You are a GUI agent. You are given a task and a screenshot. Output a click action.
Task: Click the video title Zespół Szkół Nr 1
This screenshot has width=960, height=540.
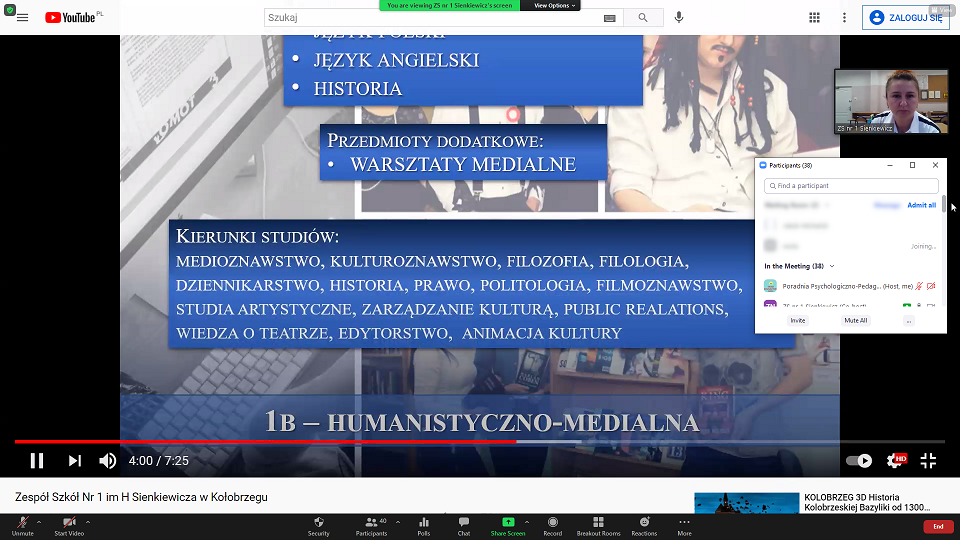141,497
